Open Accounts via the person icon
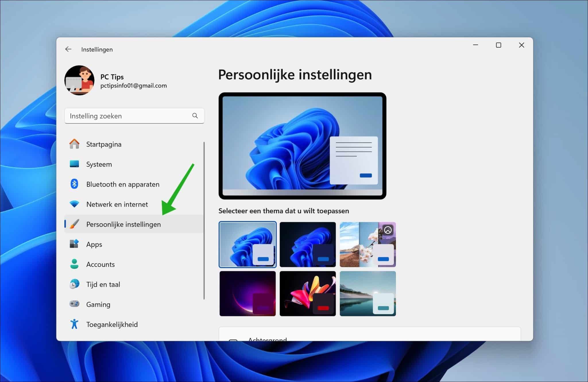The image size is (588, 382). click(x=75, y=264)
